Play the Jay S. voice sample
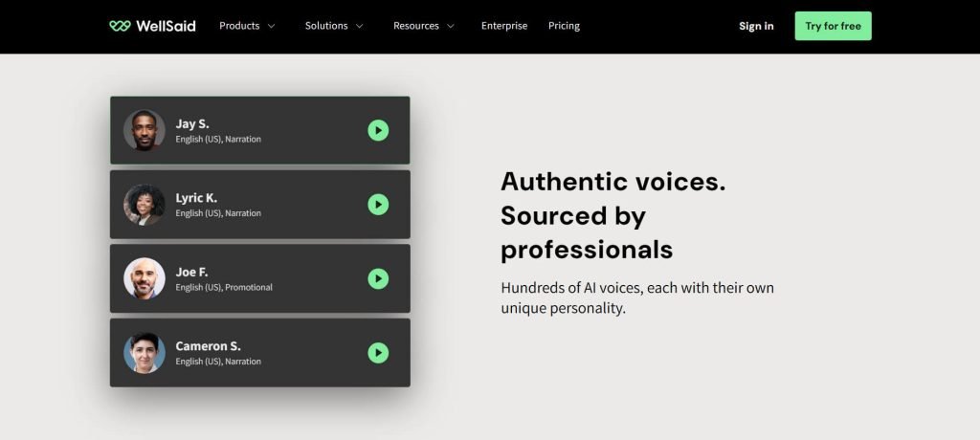The image size is (980, 440). pyautogui.click(x=378, y=130)
